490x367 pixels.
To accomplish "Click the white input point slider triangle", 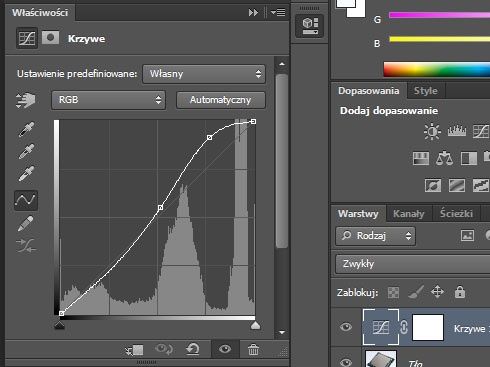I will (x=255, y=325).
